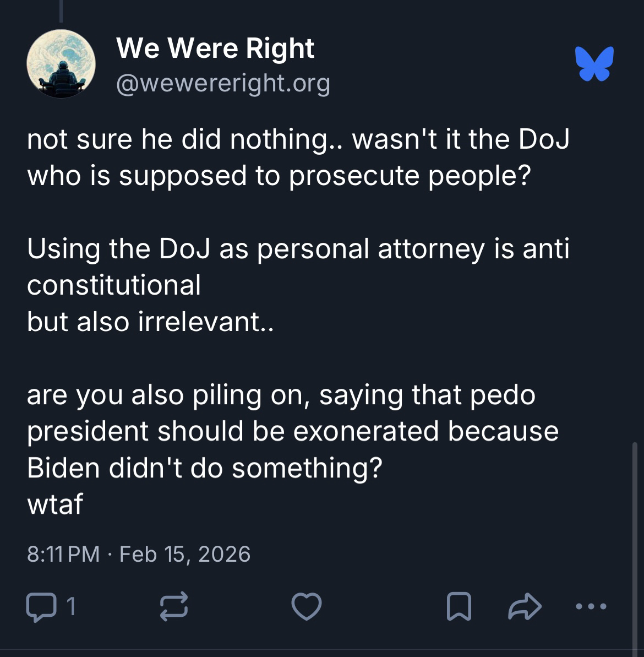Open the We Were Right profile avatar
This screenshot has height=657, width=644.
pos(61,64)
